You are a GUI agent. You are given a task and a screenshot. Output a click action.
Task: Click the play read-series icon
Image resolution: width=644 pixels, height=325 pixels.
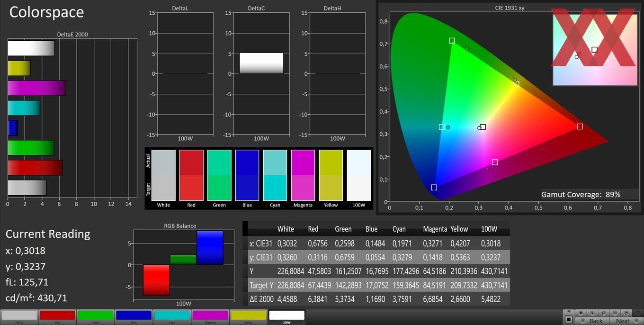click(592, 313)
